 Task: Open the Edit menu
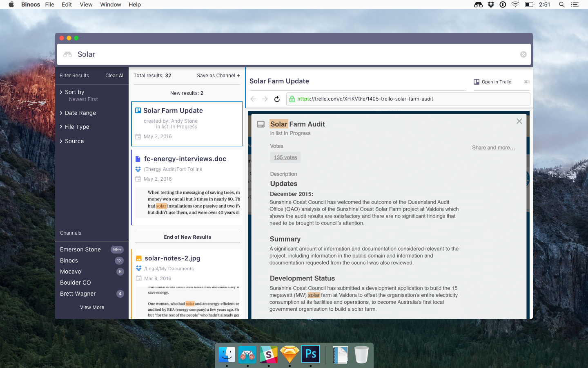[67, 4]
